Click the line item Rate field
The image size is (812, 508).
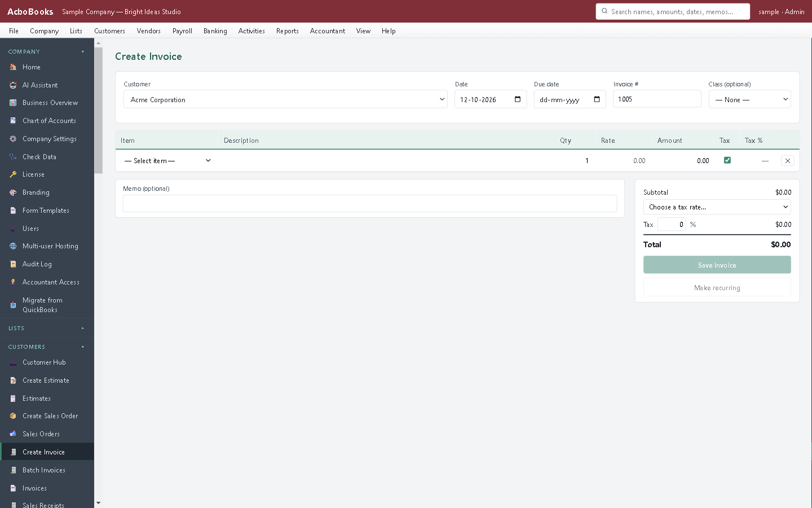click(x=624, y=161)
